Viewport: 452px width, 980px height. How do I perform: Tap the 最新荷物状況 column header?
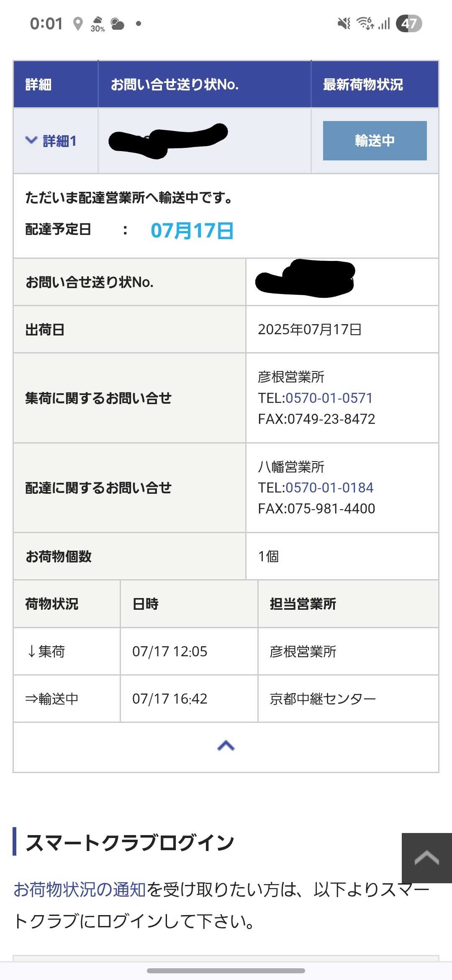click(x=363, y=85)
